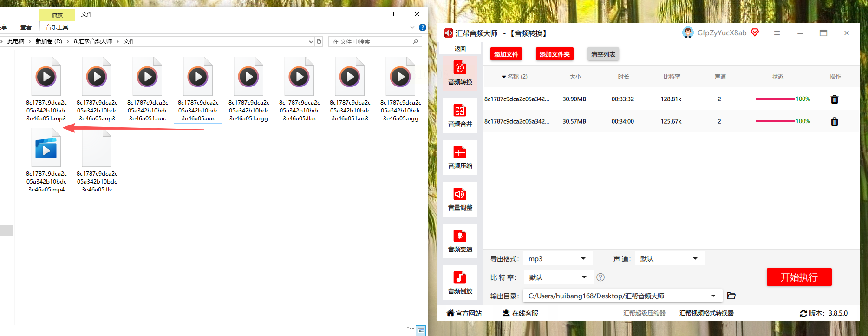868x336 pixels.
Task: Select the 音量调整 volume adjust icon
Action: click(x=460, y=198)
